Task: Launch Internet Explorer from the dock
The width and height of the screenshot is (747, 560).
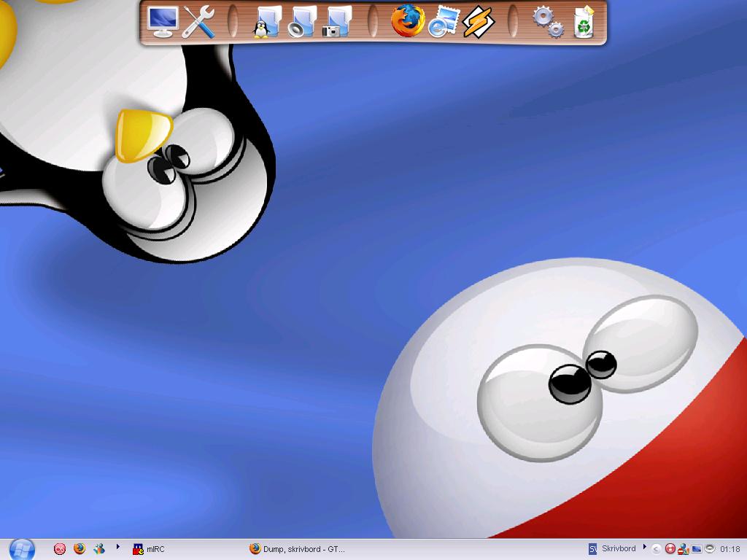Action: tap(443, 22)
